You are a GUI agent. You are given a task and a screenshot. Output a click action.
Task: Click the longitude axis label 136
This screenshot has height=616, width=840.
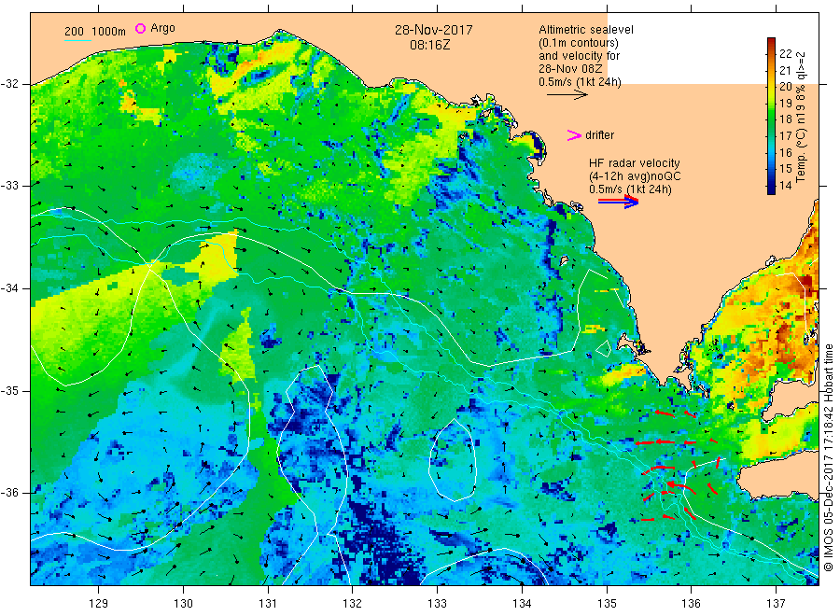pyautogui.click(x=691, y=604)
